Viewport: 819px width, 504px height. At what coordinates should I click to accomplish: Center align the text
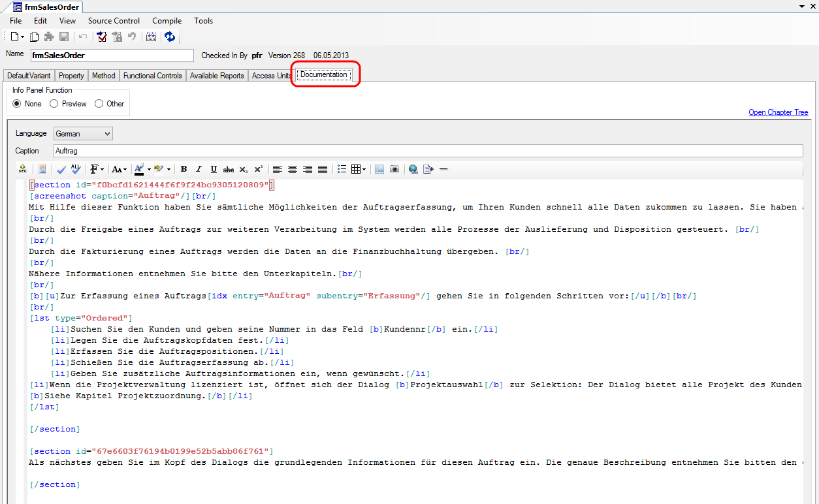point(293,169)
